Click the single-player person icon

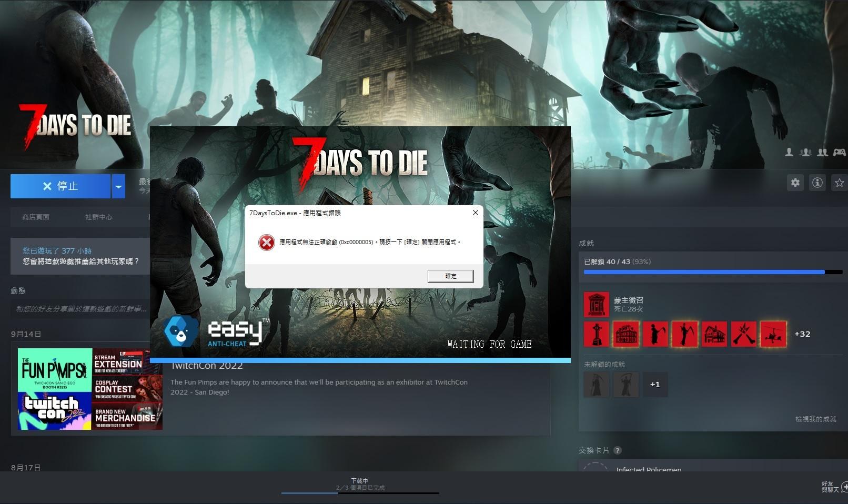pos(789,153)
